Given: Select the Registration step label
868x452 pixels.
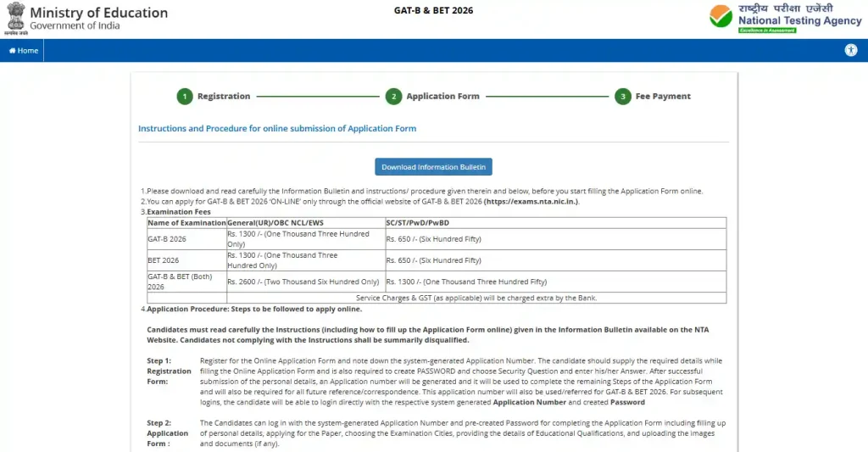Looking at the screenshot, I should coord(224,97).
